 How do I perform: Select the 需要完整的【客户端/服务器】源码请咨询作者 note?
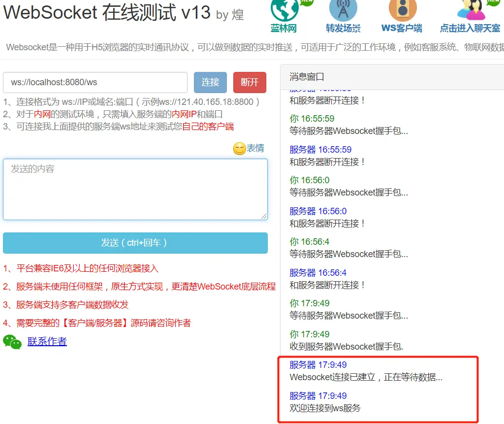[x=97, y=323]
